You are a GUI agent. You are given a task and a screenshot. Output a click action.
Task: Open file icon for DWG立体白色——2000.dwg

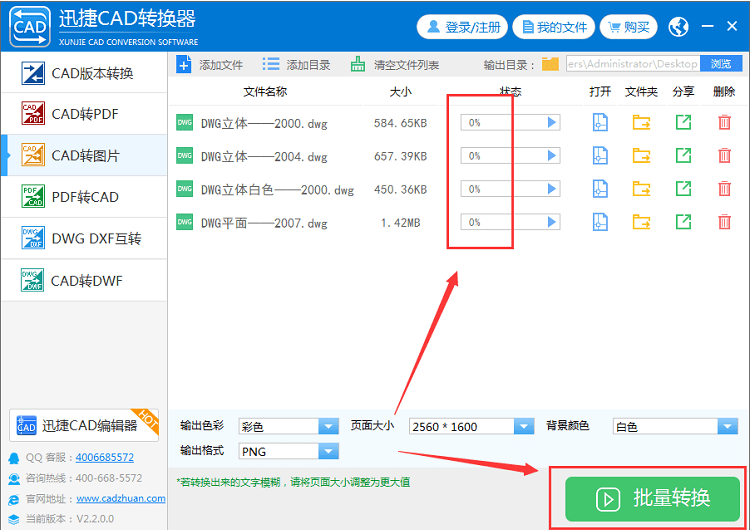coord(600,189)
